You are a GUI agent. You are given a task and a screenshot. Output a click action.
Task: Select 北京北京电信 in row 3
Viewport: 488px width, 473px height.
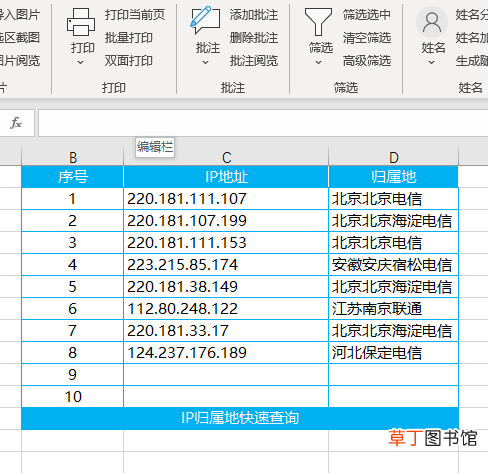point(393,243)
